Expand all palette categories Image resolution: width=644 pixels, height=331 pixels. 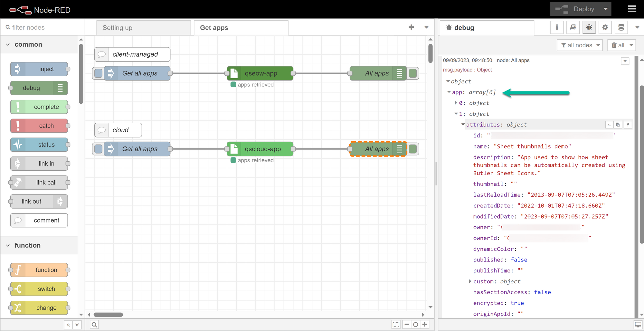[x=77, y=325]
